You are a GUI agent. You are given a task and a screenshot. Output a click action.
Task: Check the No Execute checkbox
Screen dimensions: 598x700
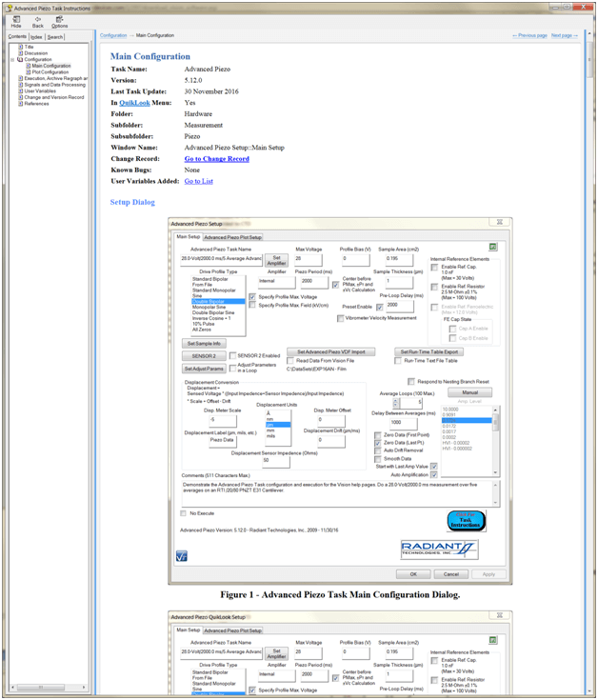(x=183, y=513)
